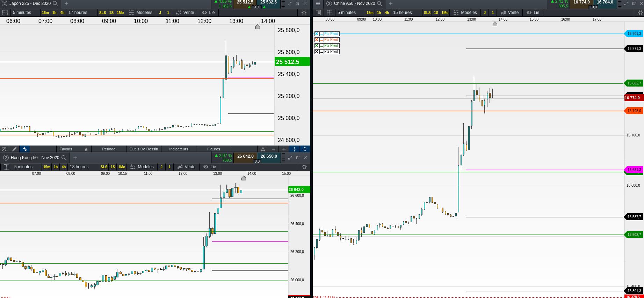Open the search for Japon 225 instrument

(55, 3)
